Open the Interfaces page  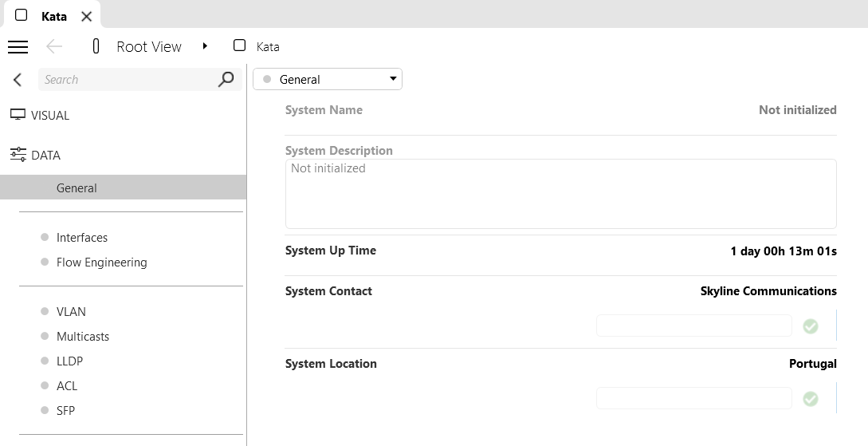tap(82, 238)
